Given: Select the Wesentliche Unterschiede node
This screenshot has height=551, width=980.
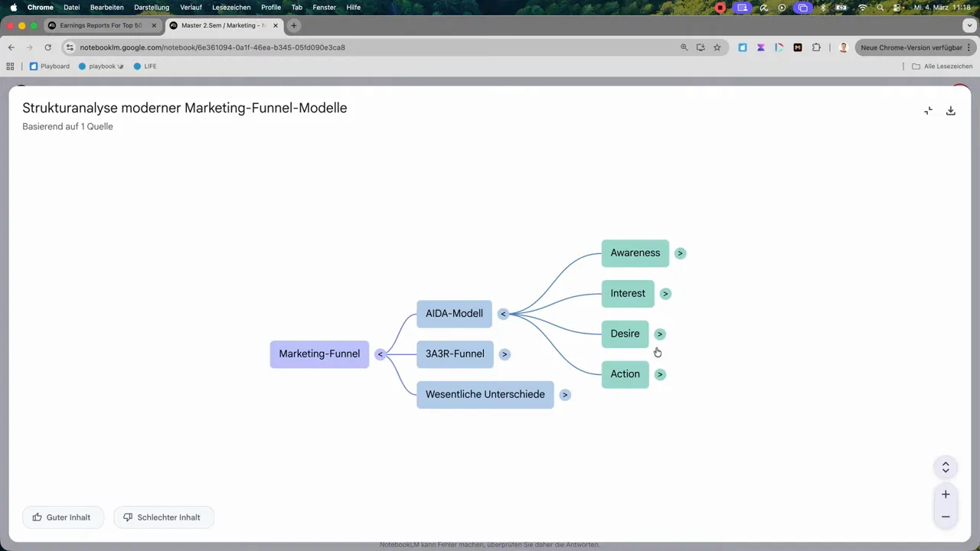Looking at the screenshot, I should pos(485,395).
